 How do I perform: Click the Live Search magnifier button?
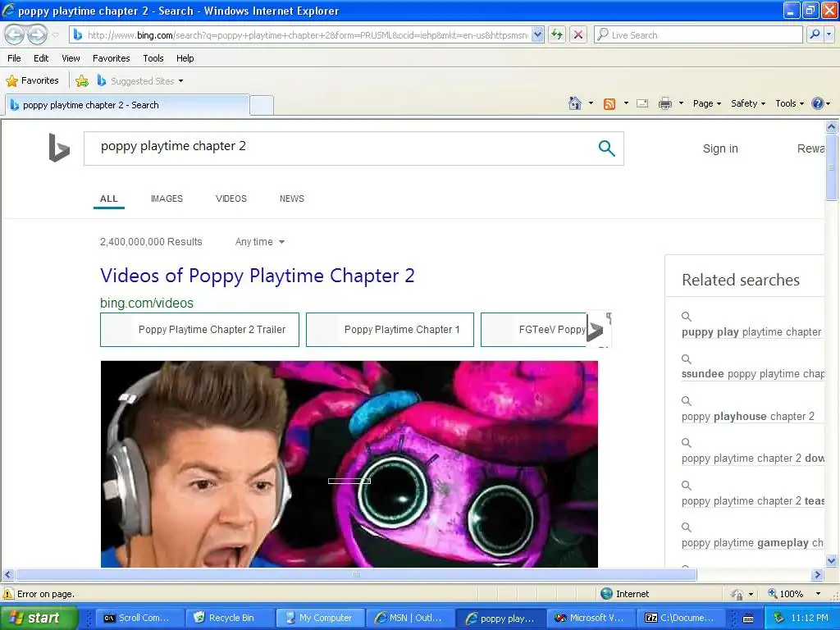(815, 34)
